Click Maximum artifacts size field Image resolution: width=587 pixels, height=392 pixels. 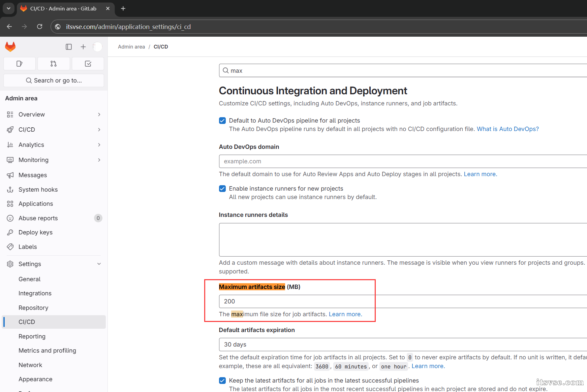[403, 301]
